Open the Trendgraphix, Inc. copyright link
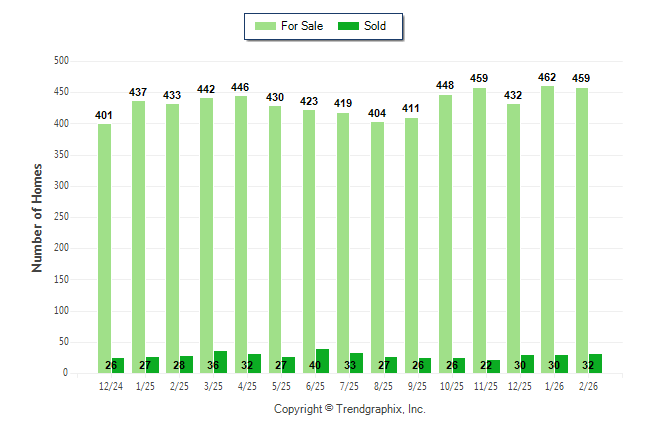 click(x=349, y=409)
